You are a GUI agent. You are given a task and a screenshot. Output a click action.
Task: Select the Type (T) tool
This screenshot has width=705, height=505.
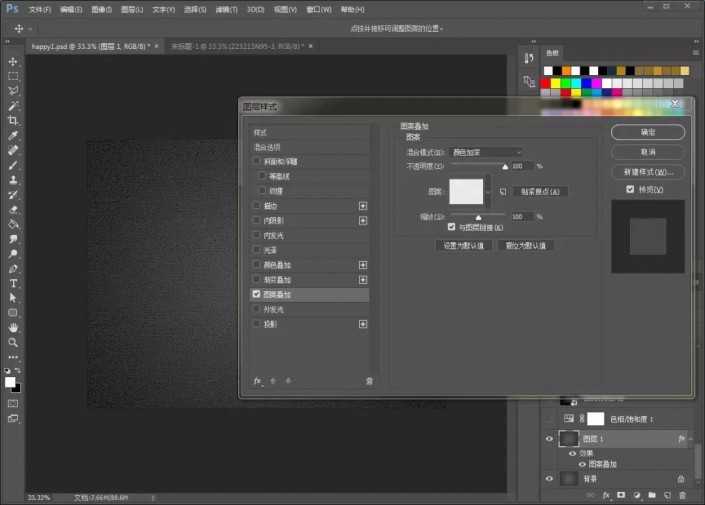pos(13,283)
